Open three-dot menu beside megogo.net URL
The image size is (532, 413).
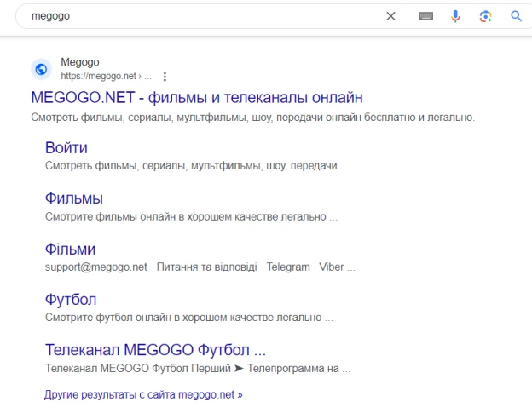(x=165, y=77)
